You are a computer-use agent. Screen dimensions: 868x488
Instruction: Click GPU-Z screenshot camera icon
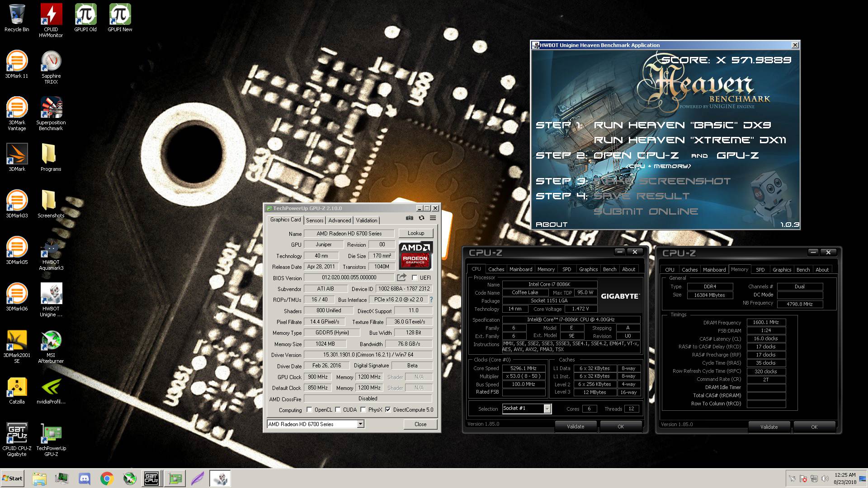[409, 218]
